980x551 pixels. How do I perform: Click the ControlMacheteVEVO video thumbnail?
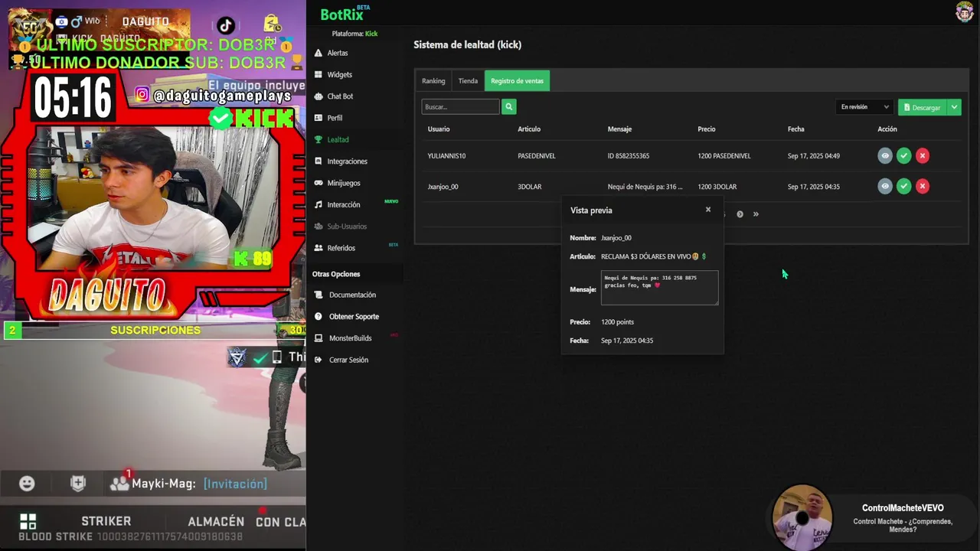pyautogui.click(x=802, y=517)
